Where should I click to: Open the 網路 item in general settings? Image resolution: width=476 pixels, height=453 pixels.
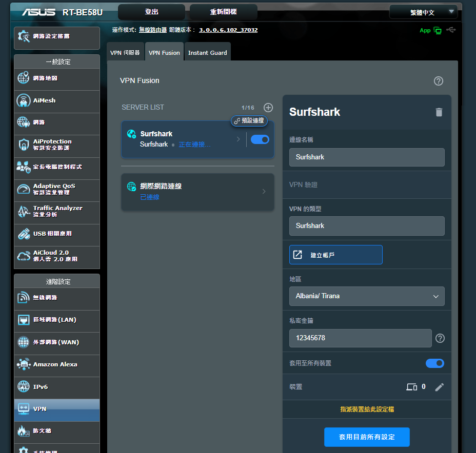point(57,122)
